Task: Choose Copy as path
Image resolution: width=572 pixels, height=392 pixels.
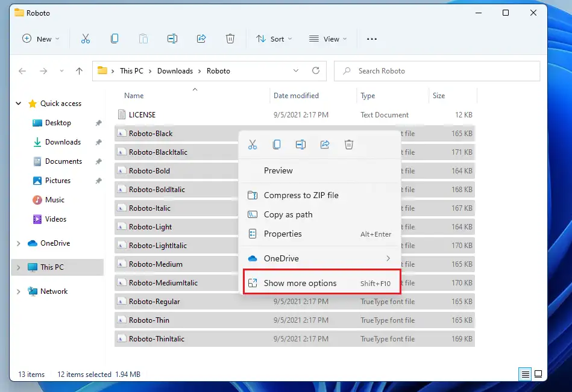Action: pyautogui.click(x=319, y=214)
